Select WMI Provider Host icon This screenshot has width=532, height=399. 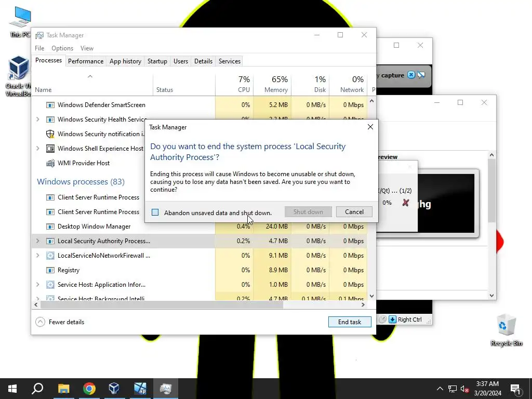click(50, 163)
